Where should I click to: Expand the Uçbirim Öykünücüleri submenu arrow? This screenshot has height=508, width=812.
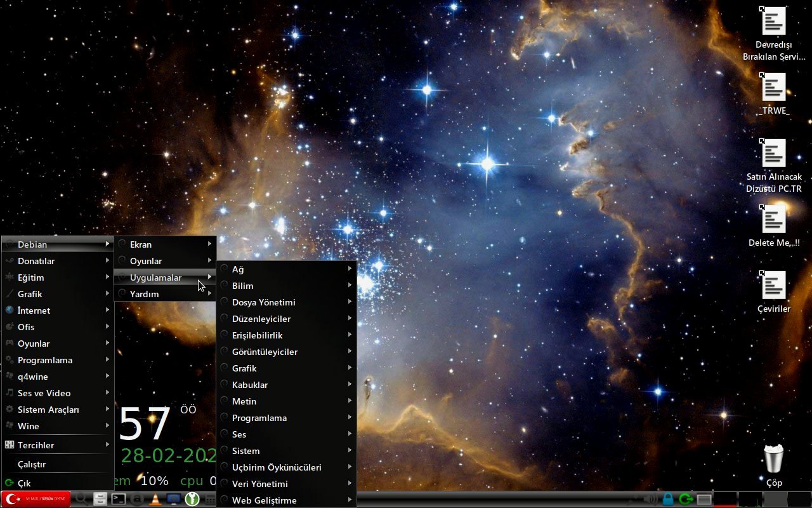coord(350,467)
